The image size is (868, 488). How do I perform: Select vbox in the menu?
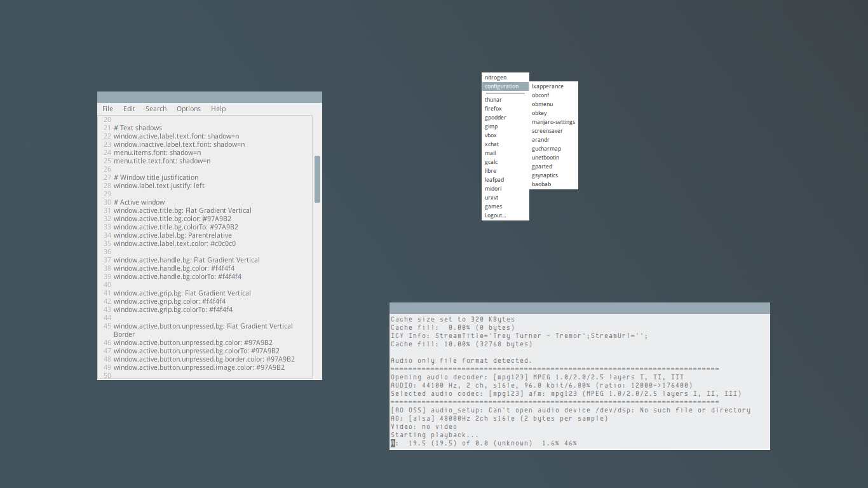point(505,135)
